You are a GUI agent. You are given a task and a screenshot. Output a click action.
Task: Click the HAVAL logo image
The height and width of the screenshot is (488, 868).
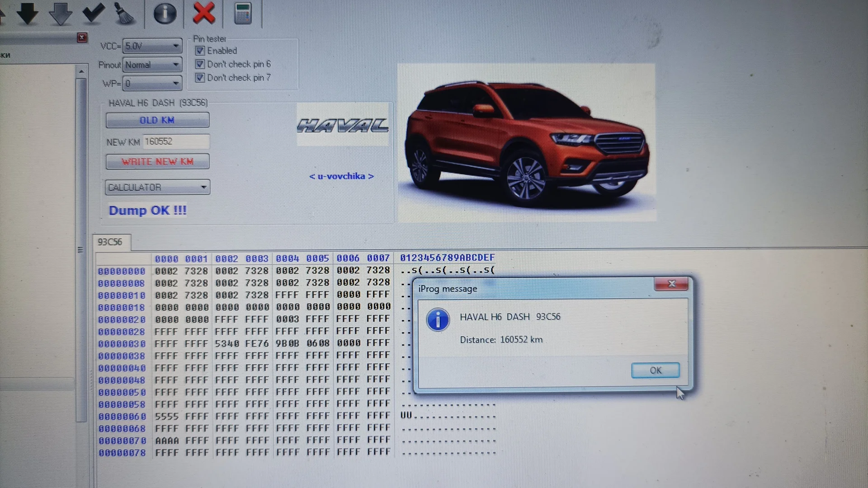pyautogui.click(x=342, y=125)
